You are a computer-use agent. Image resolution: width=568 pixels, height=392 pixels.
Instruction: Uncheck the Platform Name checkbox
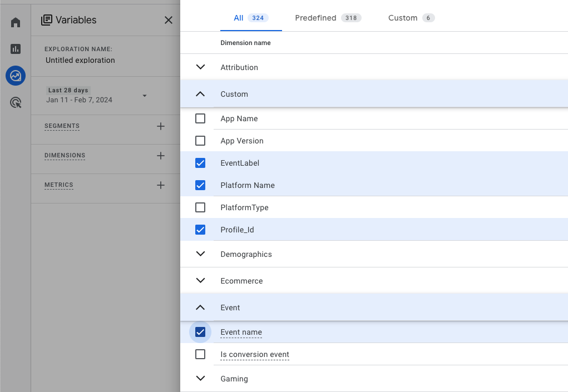200,185
